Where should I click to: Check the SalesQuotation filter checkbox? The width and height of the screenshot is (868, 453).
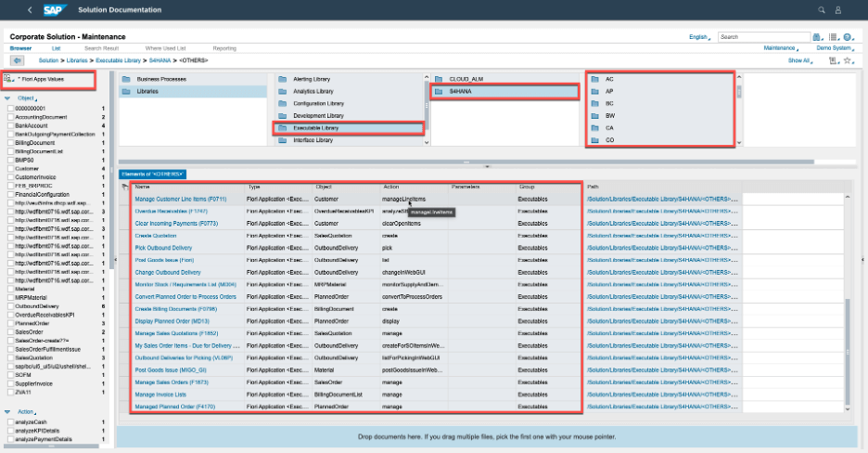point(10,357)
